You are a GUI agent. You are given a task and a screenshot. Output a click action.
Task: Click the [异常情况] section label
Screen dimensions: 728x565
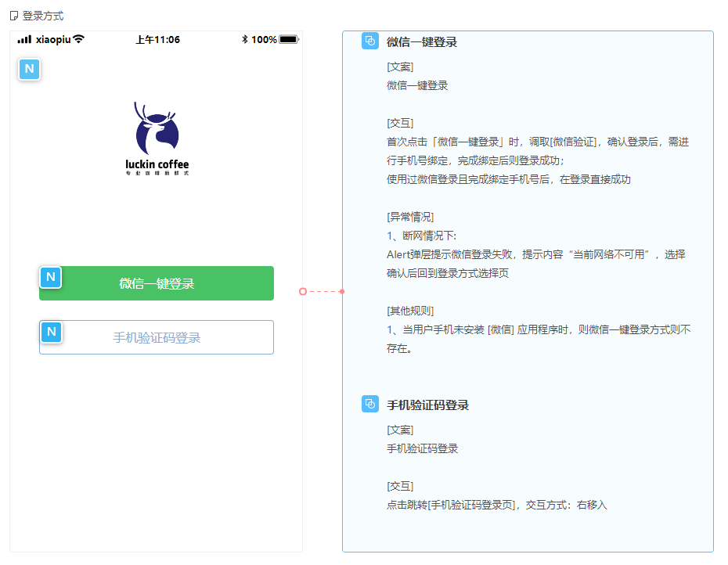click(x=410, y=217)
